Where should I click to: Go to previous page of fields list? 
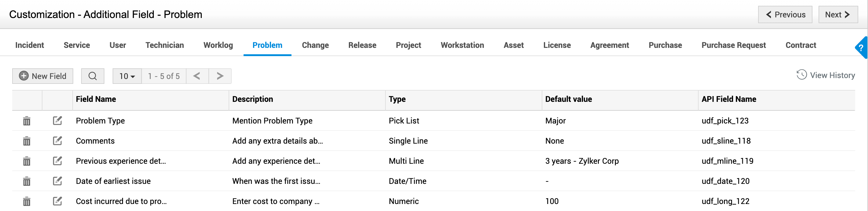(x=197, y=76)
